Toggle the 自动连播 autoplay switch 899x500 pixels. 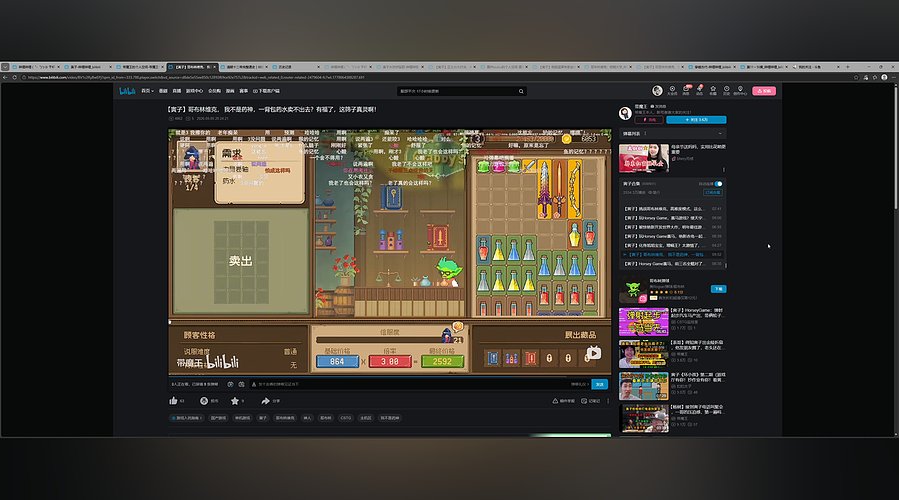pyautogui.click(x=718, y=184)
